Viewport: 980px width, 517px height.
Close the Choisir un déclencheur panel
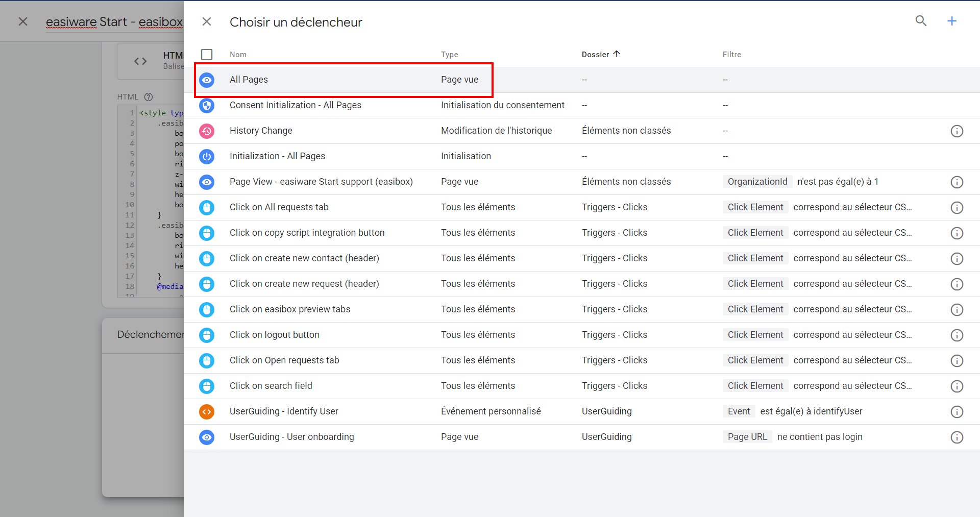207,21
